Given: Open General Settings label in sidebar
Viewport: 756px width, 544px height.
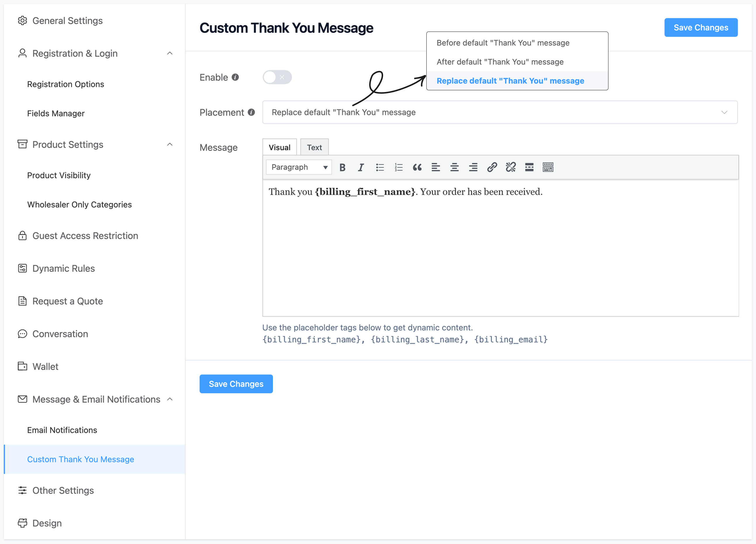Looking at the screenshot, I should [68, 21].
